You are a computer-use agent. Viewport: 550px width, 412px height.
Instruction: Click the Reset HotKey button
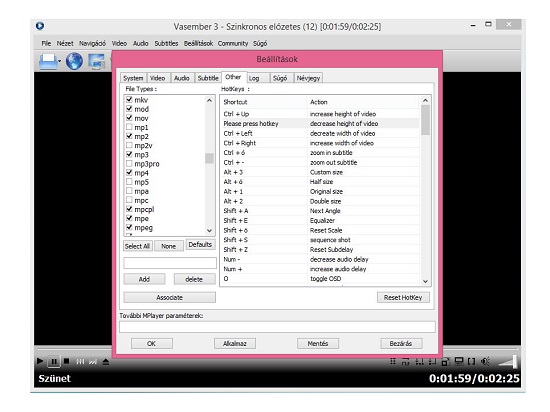403,297
